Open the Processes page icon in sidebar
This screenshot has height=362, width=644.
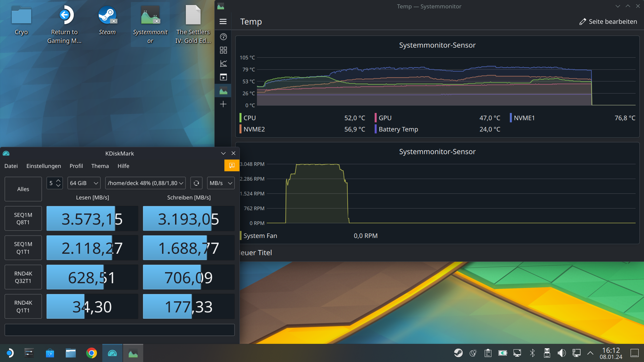(223, 77)
